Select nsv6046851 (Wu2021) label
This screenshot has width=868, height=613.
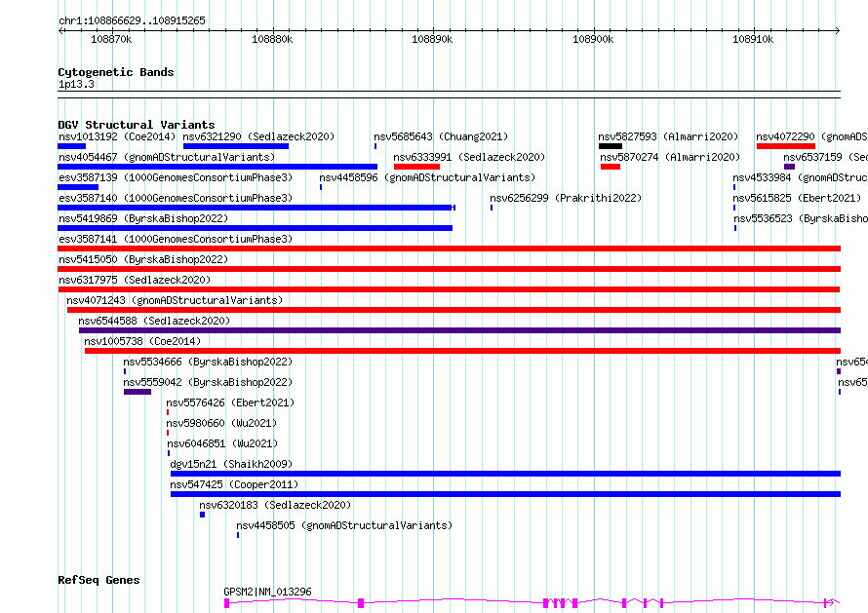pyautogui.click(x=222, y=443)
